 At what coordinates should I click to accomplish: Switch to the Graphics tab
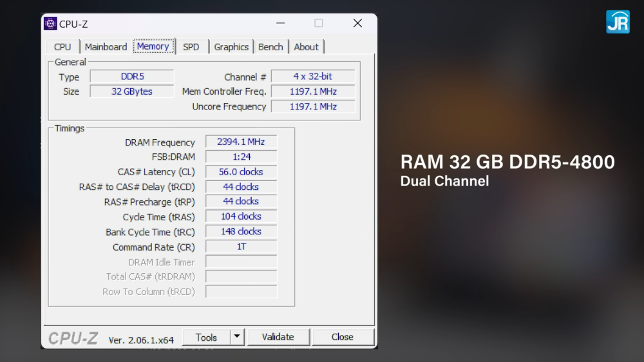(231, 47)
